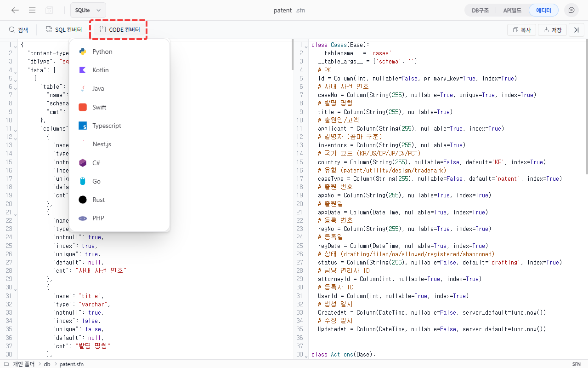Choose Rust from converter menu

pos(119,200)
